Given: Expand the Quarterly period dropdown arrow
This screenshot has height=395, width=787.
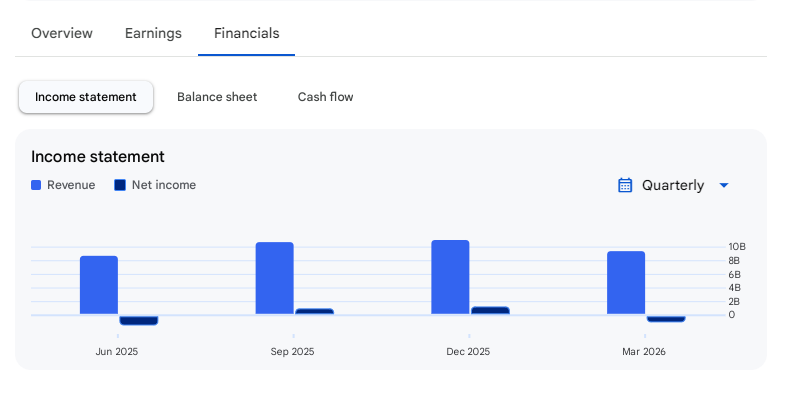Looking at the screenshot, I should tap(724, 185).
